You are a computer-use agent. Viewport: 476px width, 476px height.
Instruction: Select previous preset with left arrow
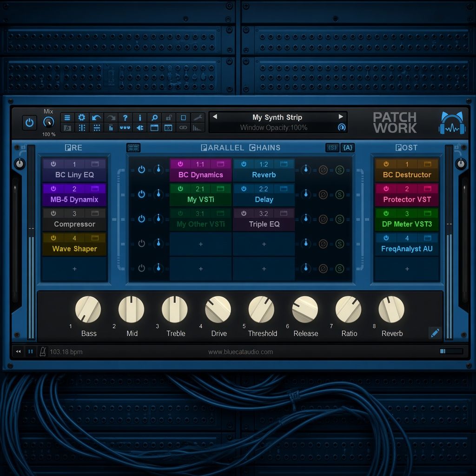pyautogui.click(x=215, y=117)
